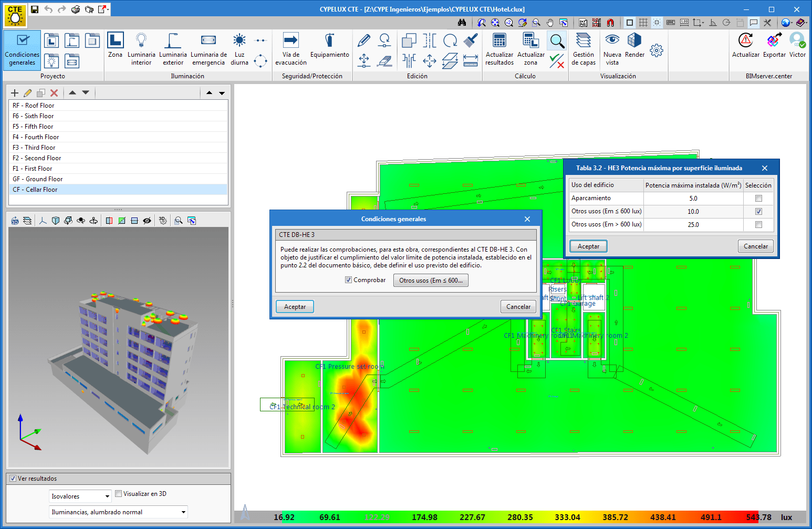This screenshot has height=529, width=812.
Task: Toggle Otros usos (Em ≤ 600 lux) checkbox
Action: 758,211
